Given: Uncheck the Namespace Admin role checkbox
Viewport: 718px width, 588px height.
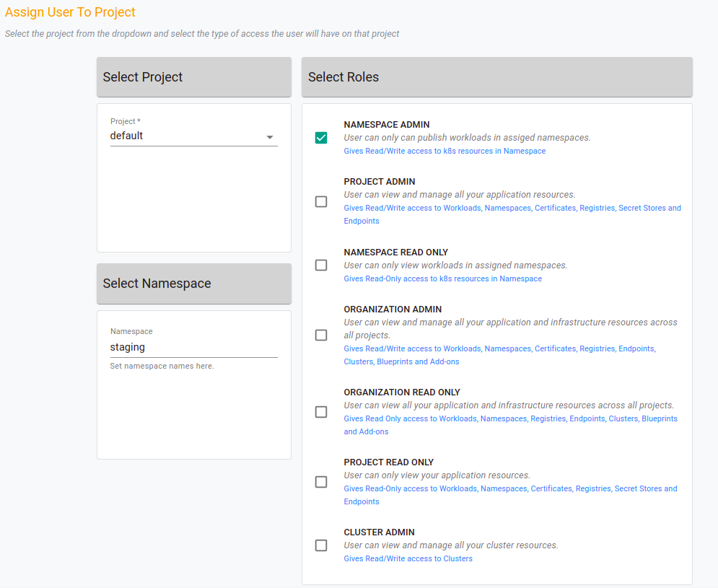Looking at the screenshot, I should pos(321,137).
